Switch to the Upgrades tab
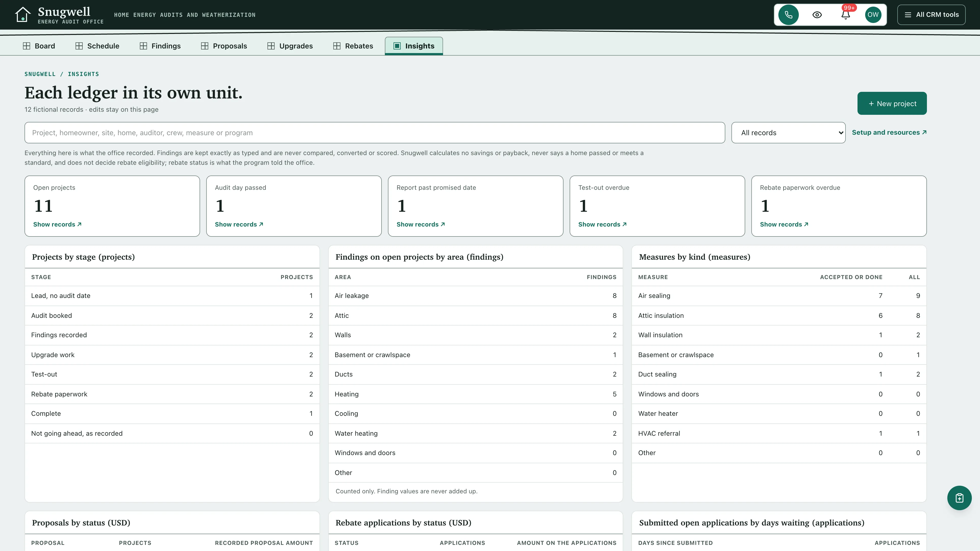The height and width of the screenshot is (551, 980). (290, 46)
